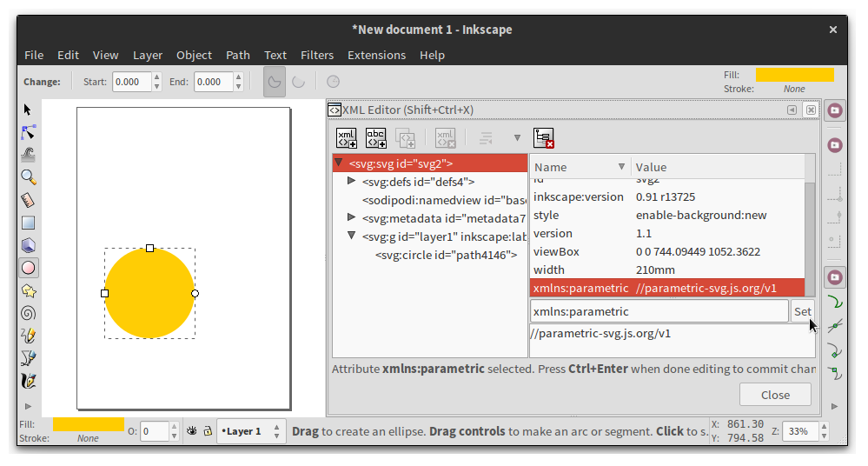
Task: Toggle closed arc segment mode
Action: [274, 82]
